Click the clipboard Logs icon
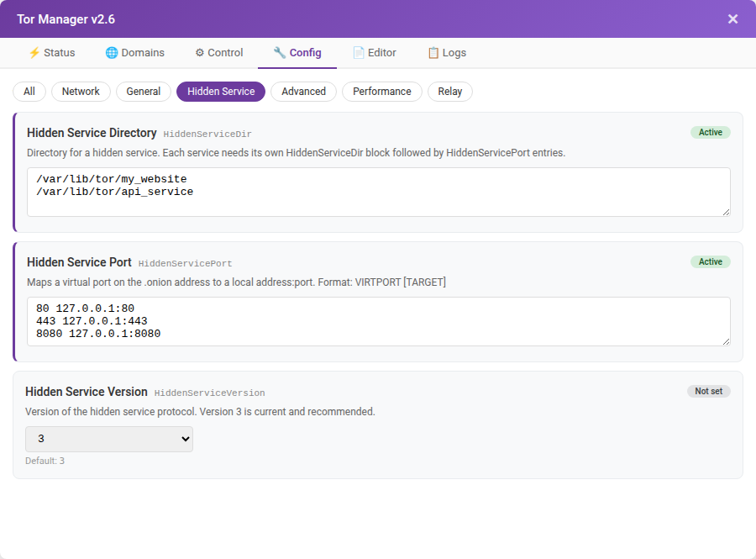 pyautogui.click(x=433, y=53)
